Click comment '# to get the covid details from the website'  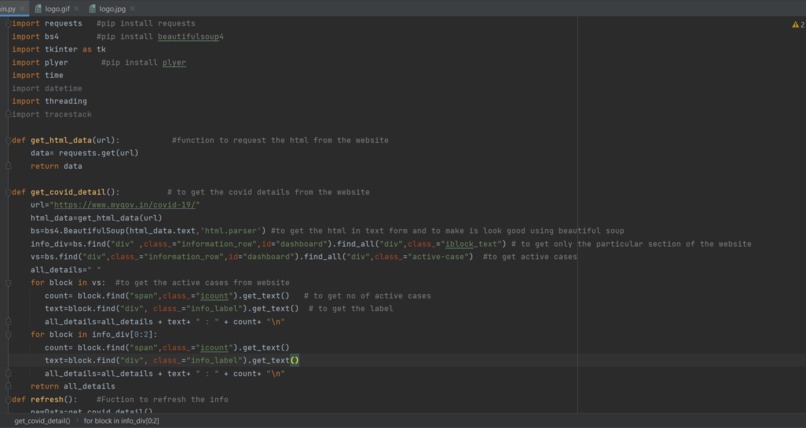point(268,192)
